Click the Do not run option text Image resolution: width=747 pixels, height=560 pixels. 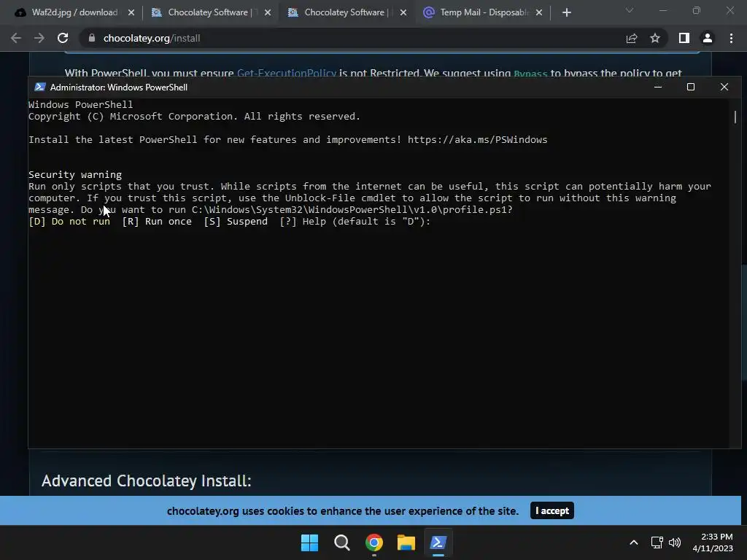[x=69, y=222]
